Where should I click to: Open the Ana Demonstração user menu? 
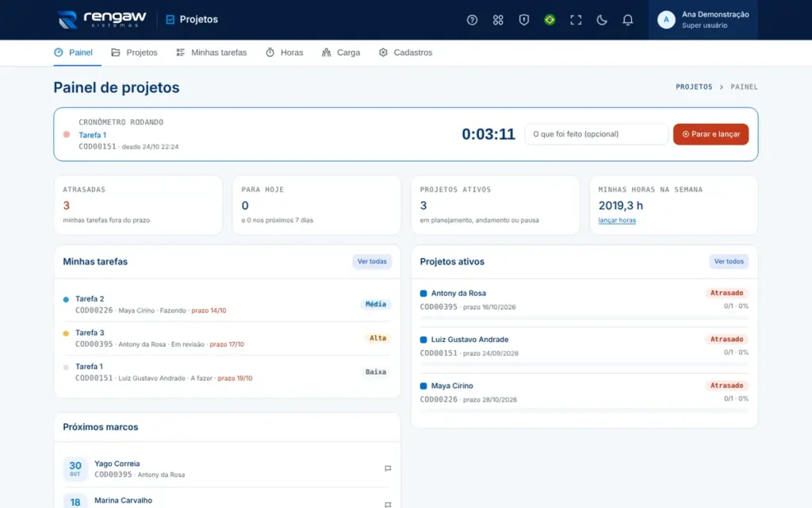[703, 20]
